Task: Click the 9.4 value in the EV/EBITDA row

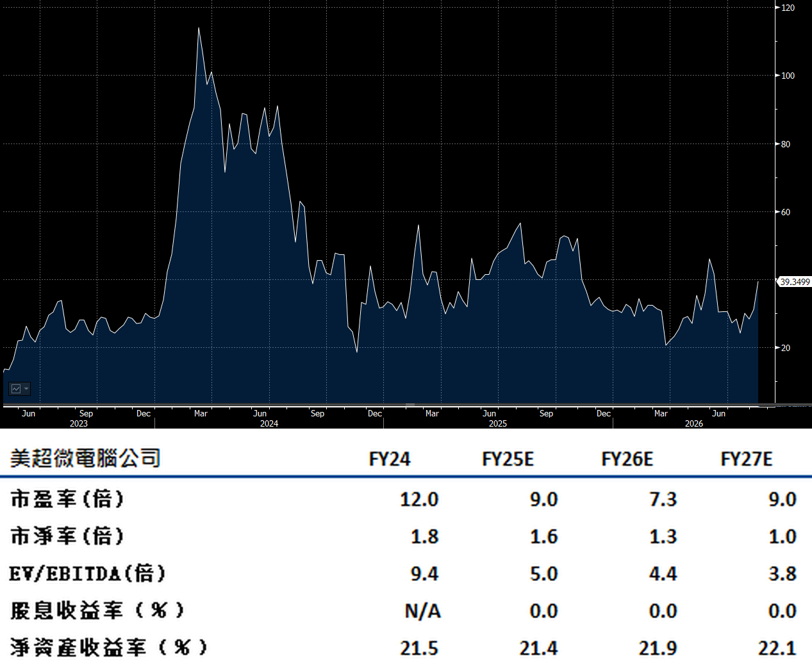Action: click(x=425, y=573)
